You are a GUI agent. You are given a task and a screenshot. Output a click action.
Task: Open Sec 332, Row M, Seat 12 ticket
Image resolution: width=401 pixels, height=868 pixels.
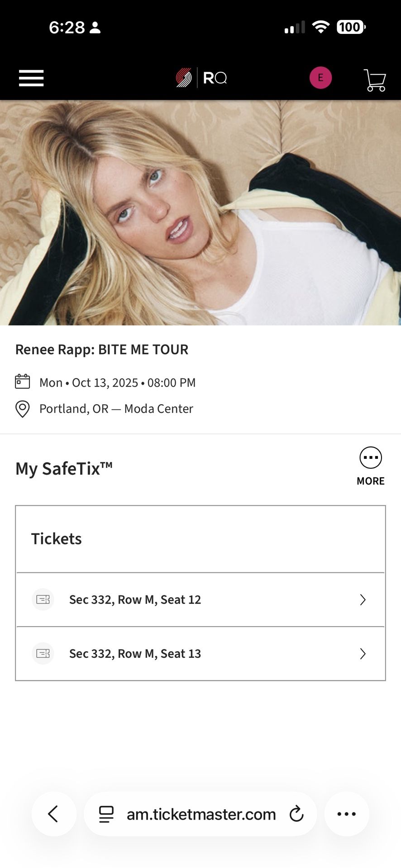coord(135,600)
